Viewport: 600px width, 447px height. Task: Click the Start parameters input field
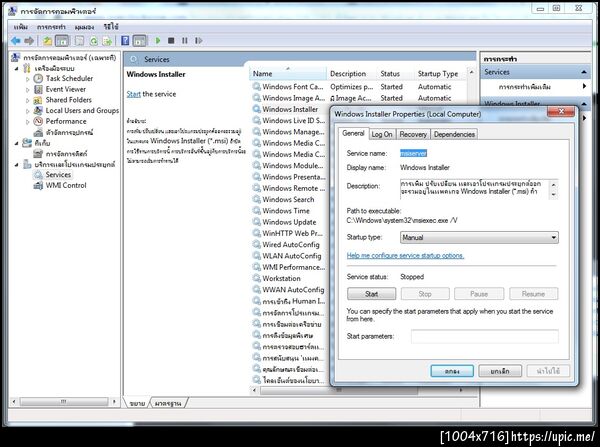pyautogui.click(x=484, y=336)
